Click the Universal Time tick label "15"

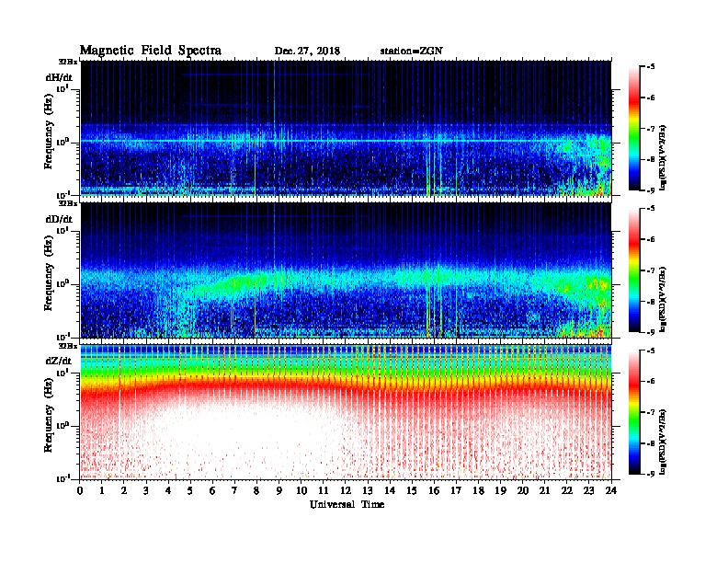pos(412,490)
